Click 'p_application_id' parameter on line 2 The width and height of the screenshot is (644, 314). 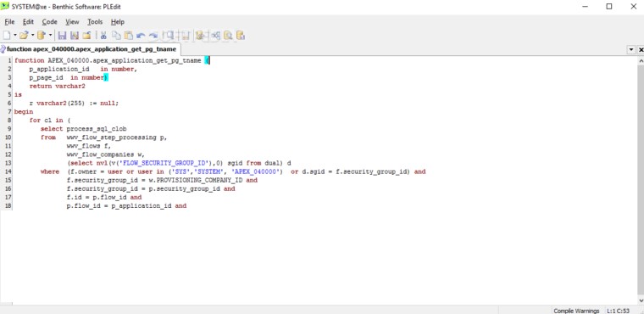pyautogui.click(x=59, y=69)
